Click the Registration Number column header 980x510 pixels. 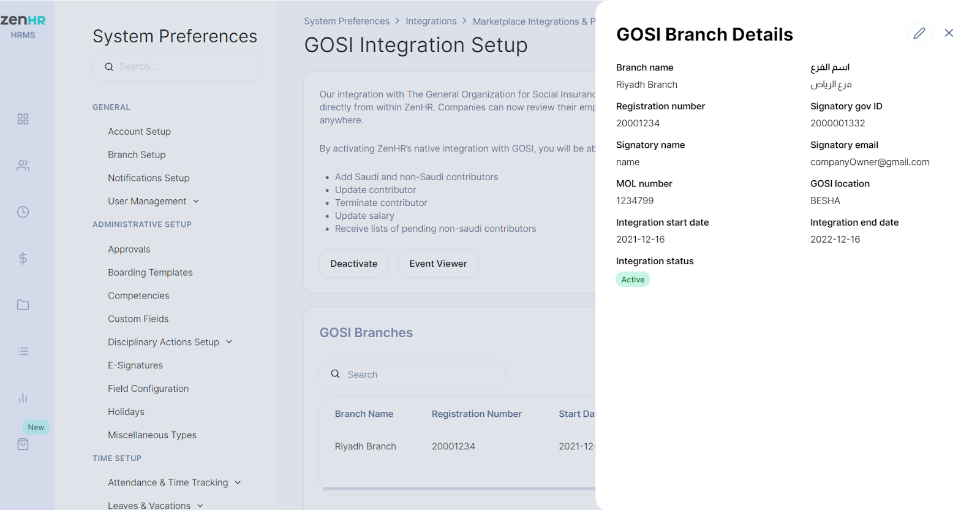pyautogui.click(x=477, y=414)
